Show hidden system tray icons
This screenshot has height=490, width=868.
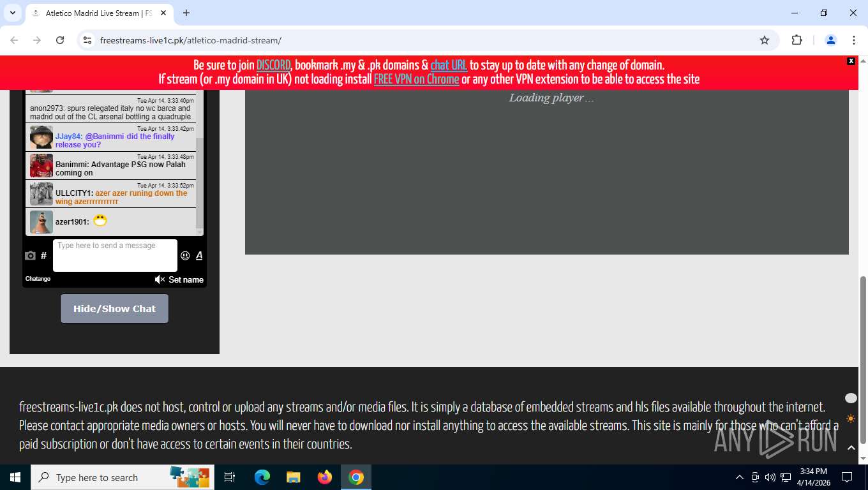point(740,477)
